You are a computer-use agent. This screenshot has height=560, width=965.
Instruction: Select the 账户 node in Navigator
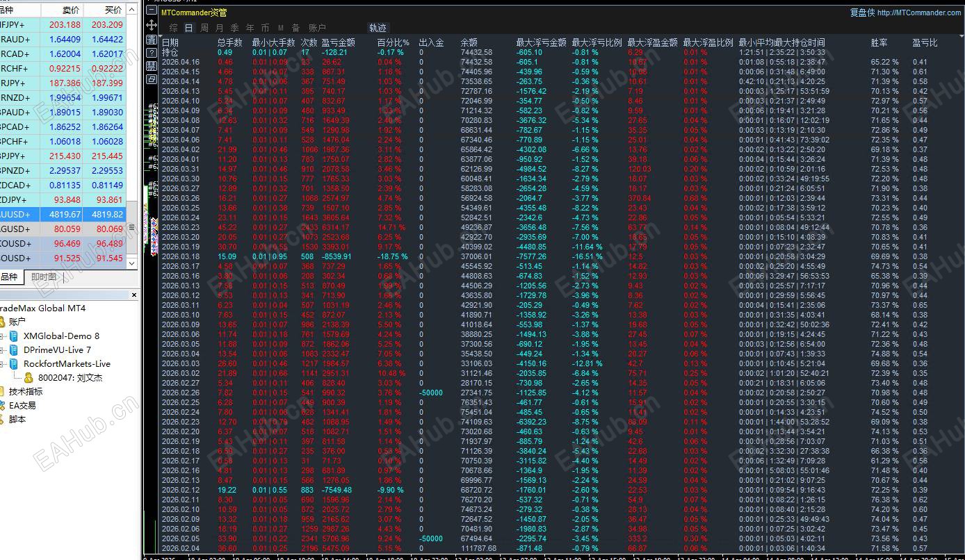17,322
